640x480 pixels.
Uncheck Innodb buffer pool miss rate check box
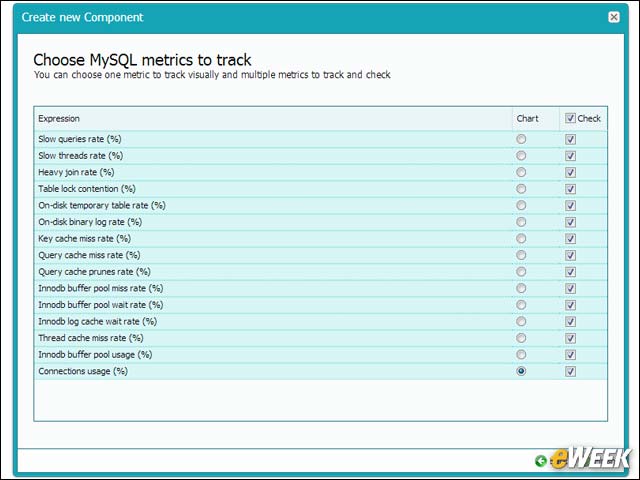pyautogui.click(x=570, y=289)
